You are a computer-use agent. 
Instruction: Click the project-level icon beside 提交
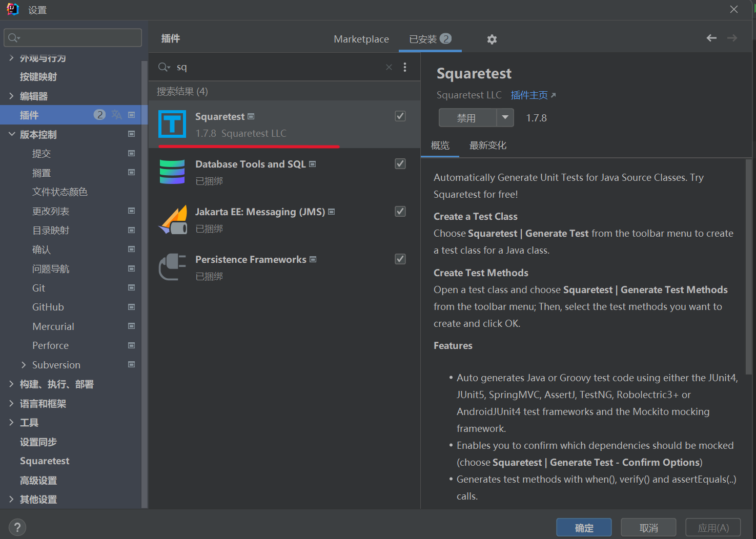[x=132, y=153]
